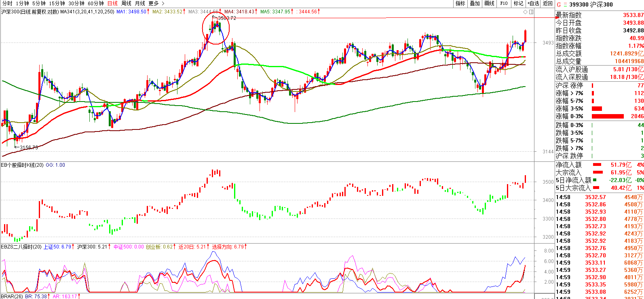Click the MA341(3,20,41,120,250) indicator name
Viewport: 644px width, 299px height.
pos(87,12)
